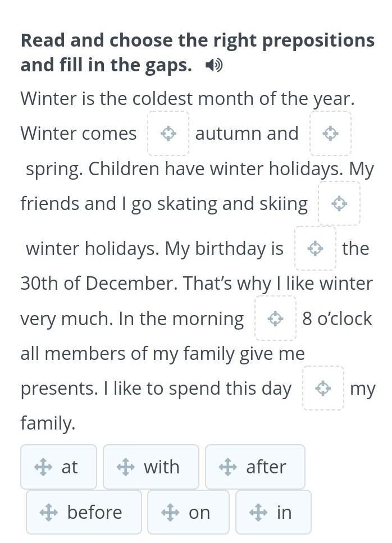Select the gap before '8 o'clock'
The height and width of the screenshot is (543, 392).
click(x=275, y=318)
